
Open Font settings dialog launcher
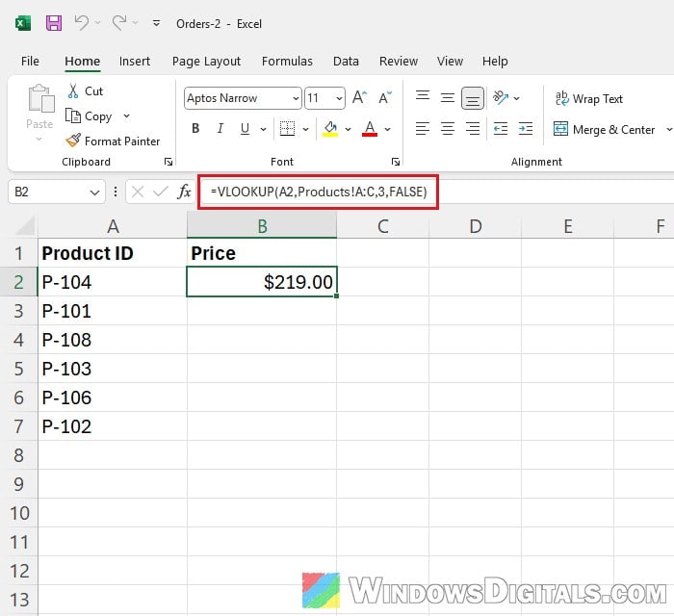396,162
